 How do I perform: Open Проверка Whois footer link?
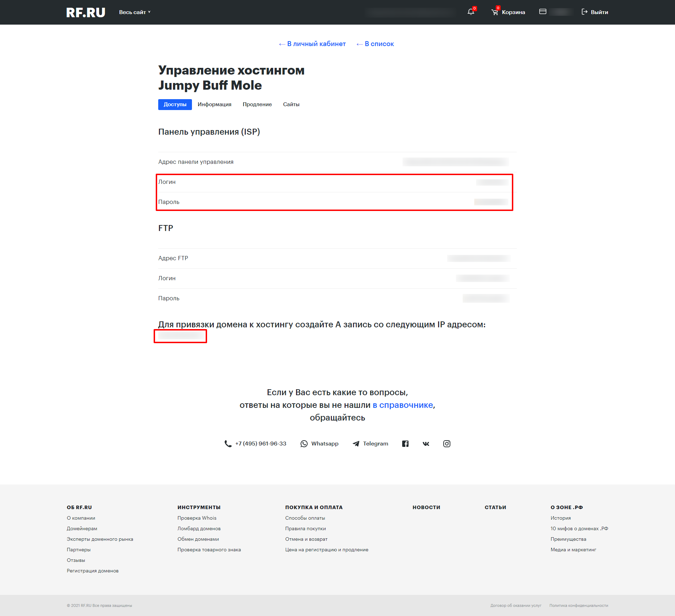(x=197, y=518)
